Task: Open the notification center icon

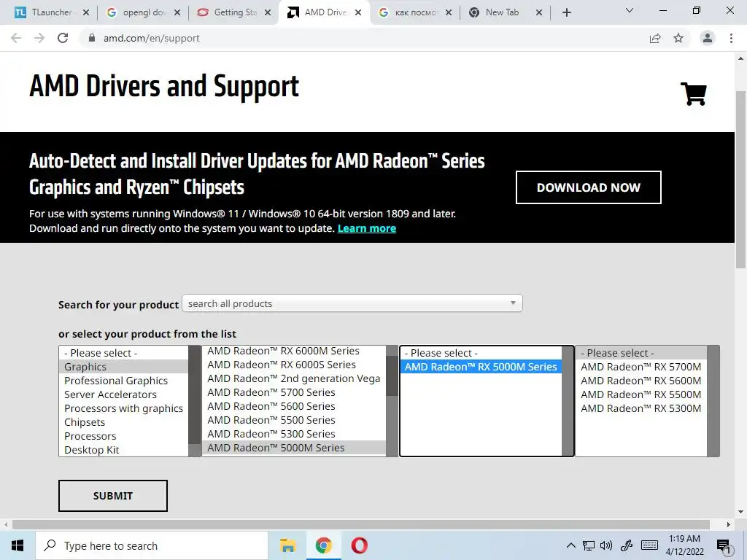Action: [x=724, y=545]
